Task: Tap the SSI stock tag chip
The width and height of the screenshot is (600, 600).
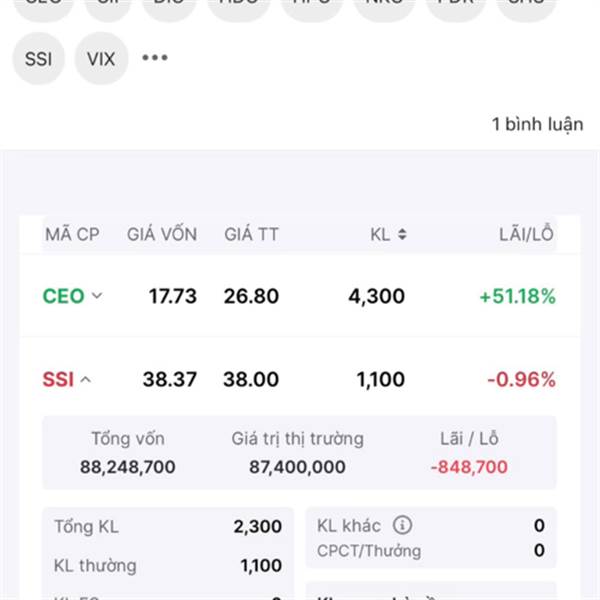Action: [39, 59]
